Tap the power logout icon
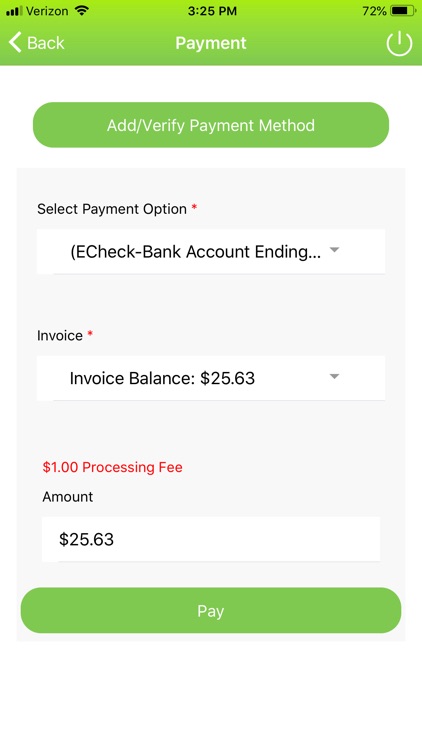 (399, 44)
